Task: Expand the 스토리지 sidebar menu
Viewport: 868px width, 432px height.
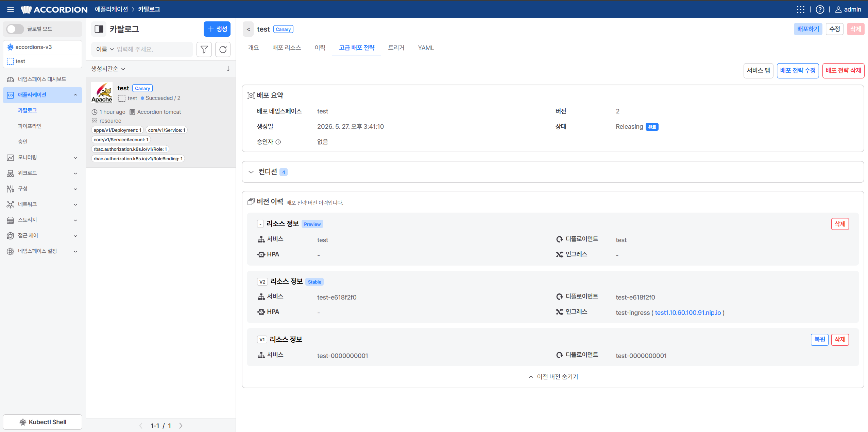Action: point(42,220)
